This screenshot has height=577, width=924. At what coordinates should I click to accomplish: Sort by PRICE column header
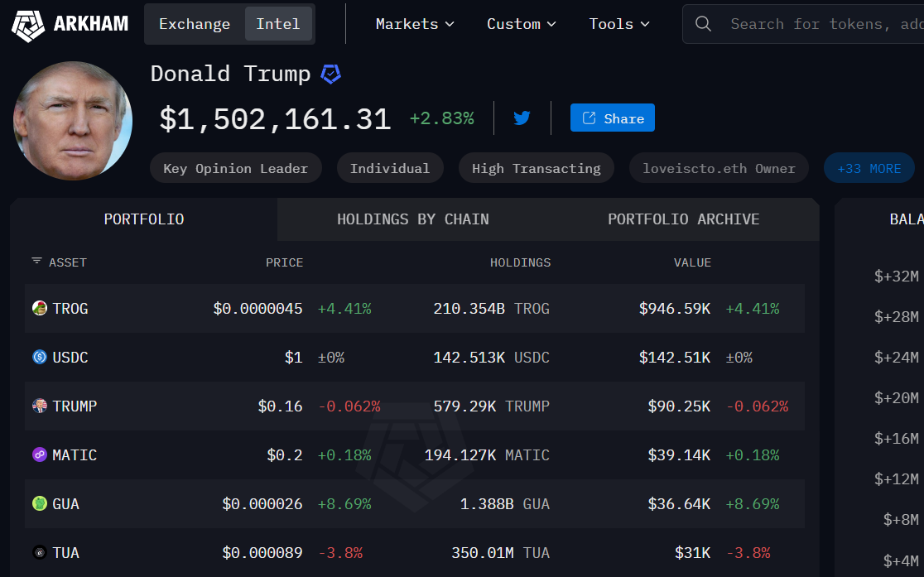click(284, 263)
